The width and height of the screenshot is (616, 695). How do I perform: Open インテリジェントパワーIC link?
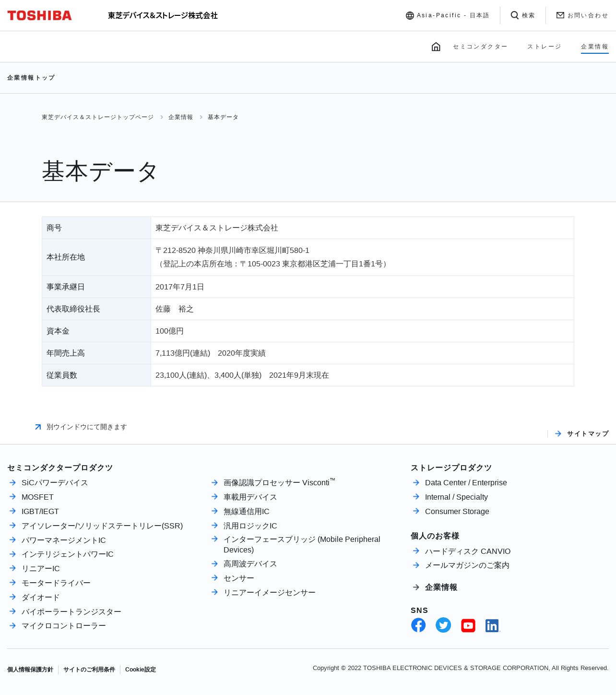tap(68, 554)
